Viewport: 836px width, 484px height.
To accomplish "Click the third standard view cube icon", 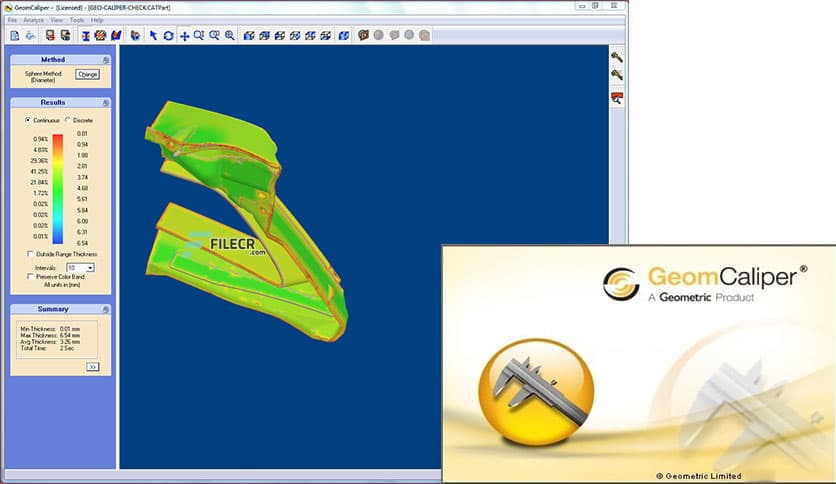I will point(280,36).
